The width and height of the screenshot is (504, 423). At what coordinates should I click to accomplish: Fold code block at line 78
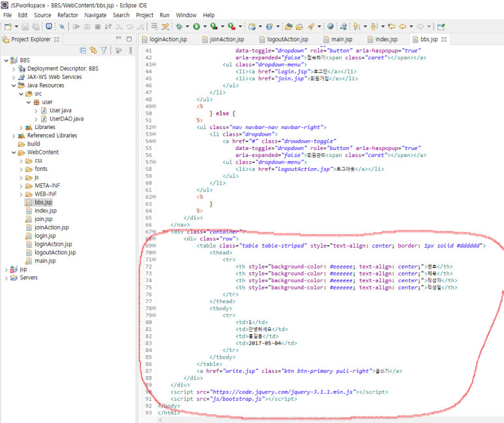click(x=154, y=308)
